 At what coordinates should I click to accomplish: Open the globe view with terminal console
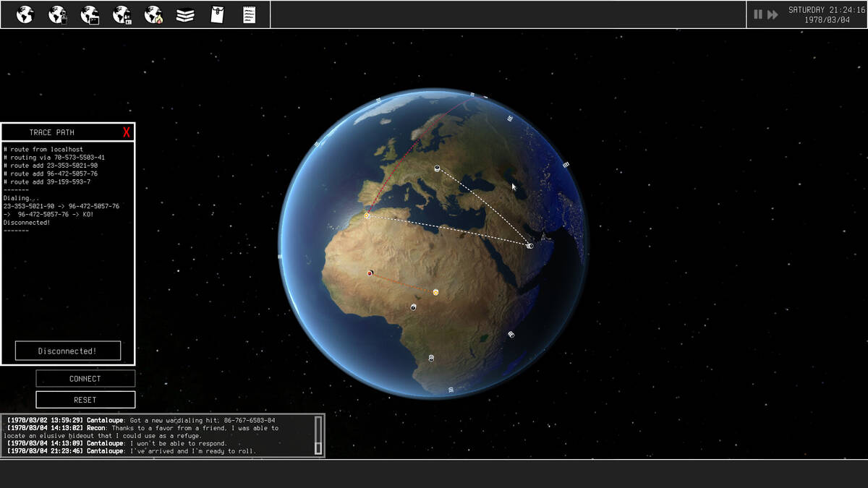90,14
